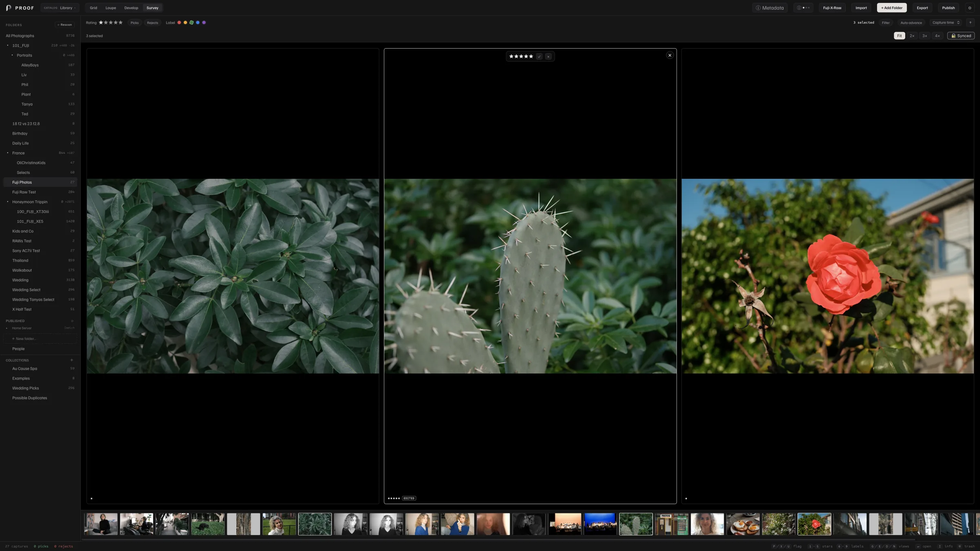The image size is (980, 551).
Task: Reverse sort order with the up arrow
Action: click(971, 22)
